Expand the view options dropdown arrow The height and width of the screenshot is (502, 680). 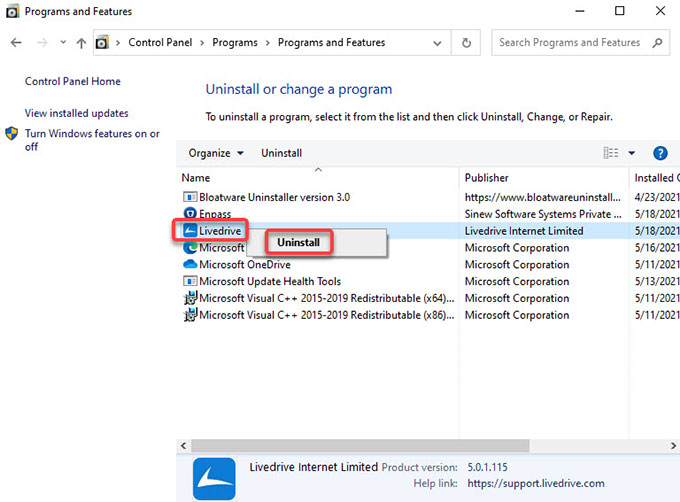631,153
